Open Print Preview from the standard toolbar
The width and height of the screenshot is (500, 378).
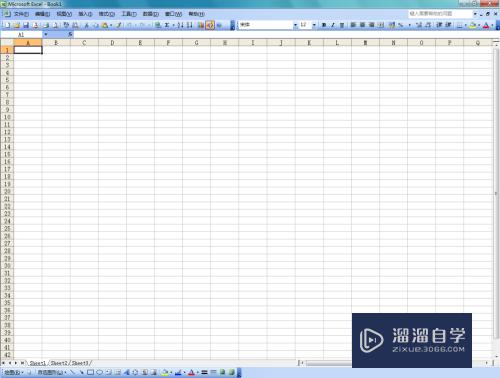(55, 25)
